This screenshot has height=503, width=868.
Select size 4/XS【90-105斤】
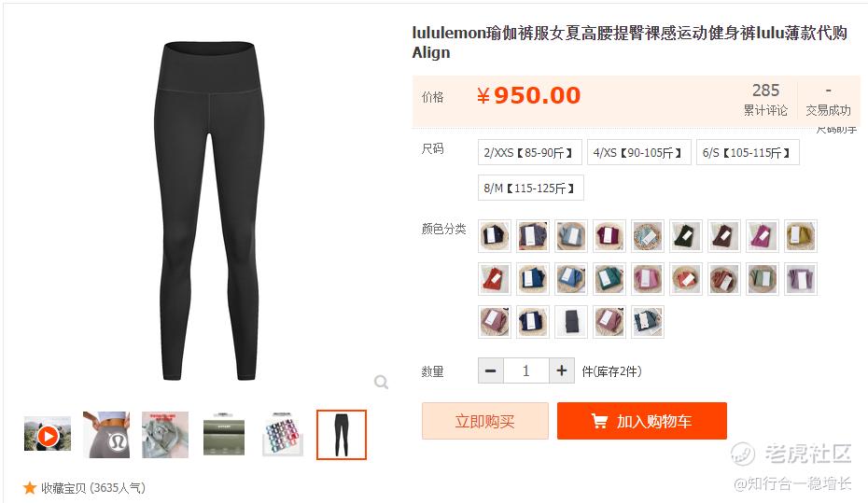[638, 152]
